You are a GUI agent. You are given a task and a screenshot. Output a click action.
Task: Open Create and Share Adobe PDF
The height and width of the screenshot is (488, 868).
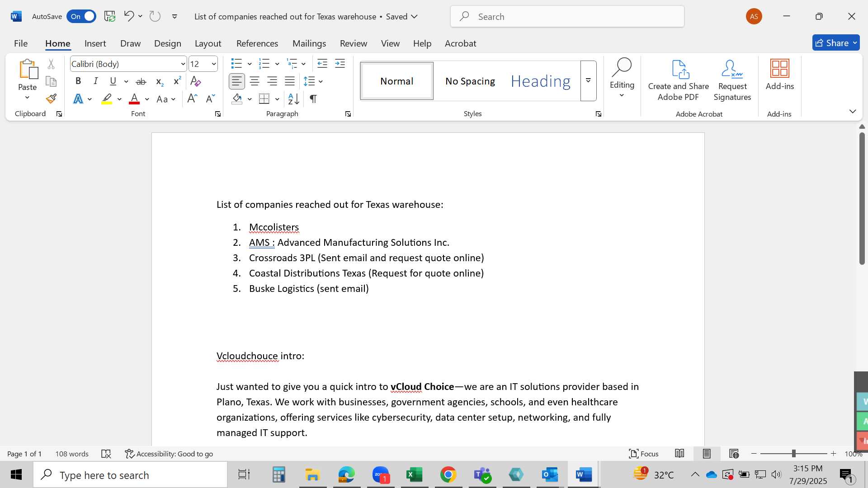(678, 80)
